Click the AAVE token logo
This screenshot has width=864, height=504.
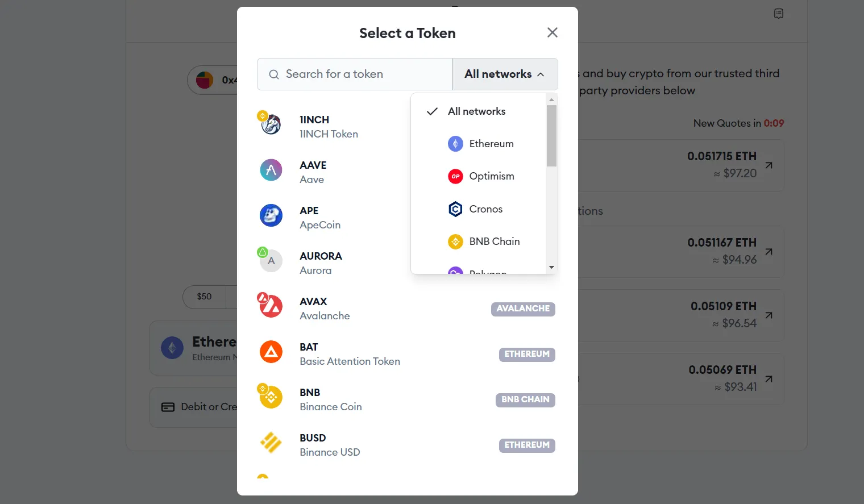click(x=271, y=170)
